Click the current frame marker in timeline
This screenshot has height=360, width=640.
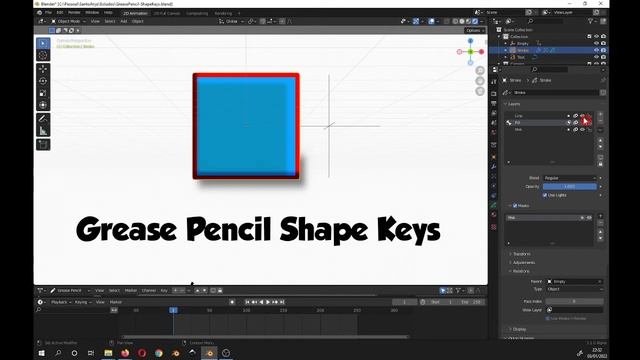pos(173,310)
